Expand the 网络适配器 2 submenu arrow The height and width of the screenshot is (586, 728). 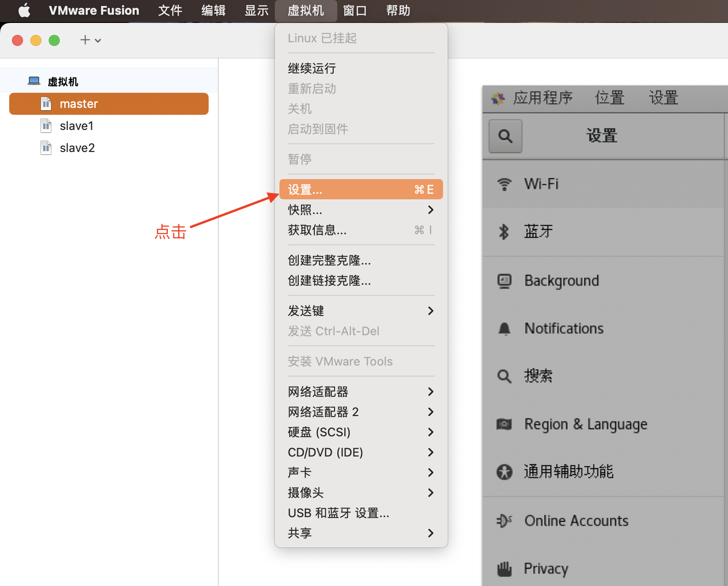click(431, 412)
